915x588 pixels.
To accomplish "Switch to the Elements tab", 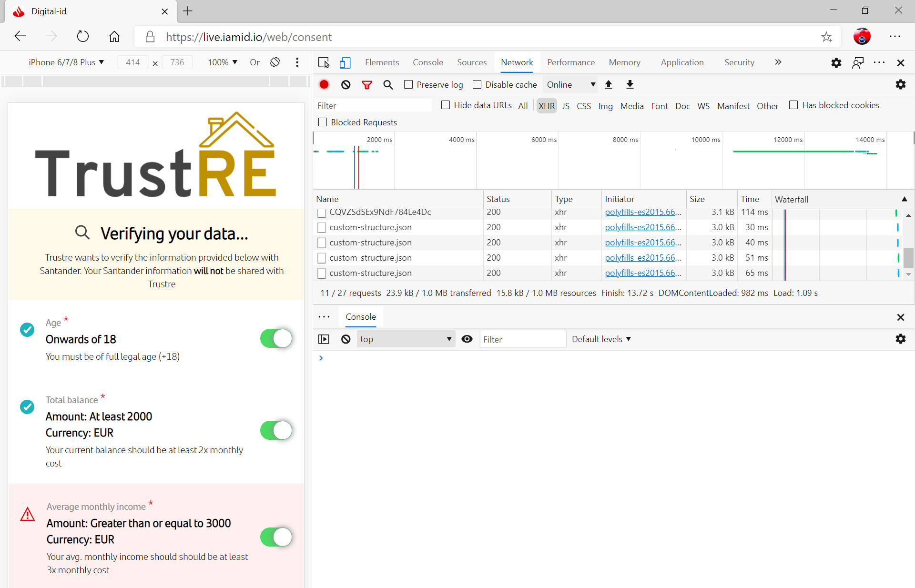I will [382, 62].
